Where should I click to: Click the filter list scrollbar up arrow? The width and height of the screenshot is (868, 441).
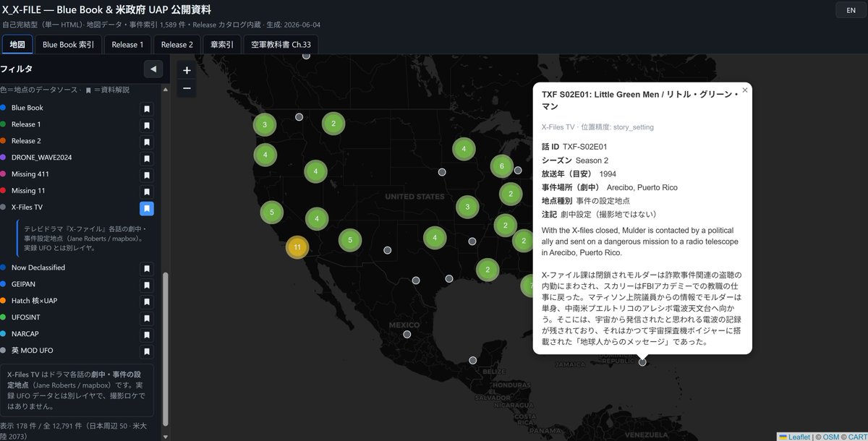[x=166, y=90]
